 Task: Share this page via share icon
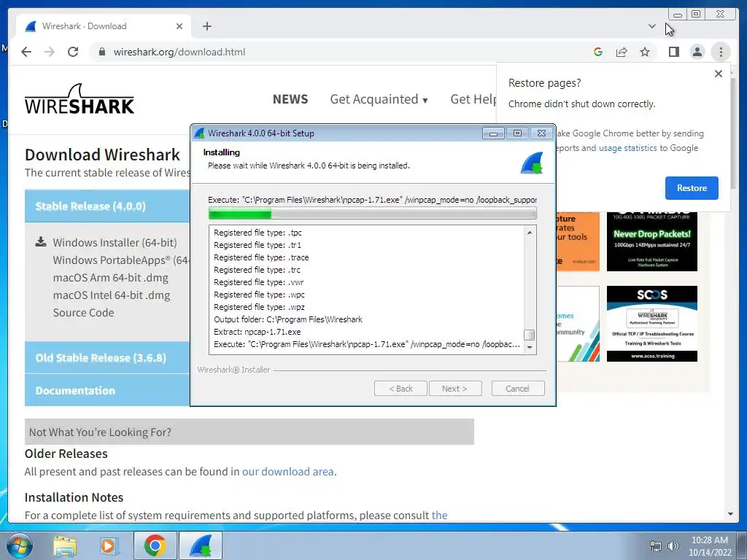[x=622, y=52]
